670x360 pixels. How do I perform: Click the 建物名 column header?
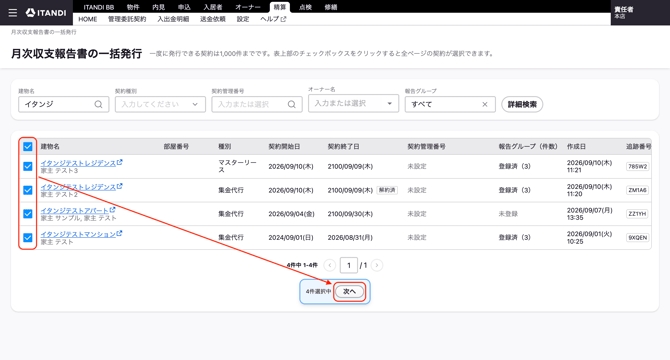coord(50,146)
